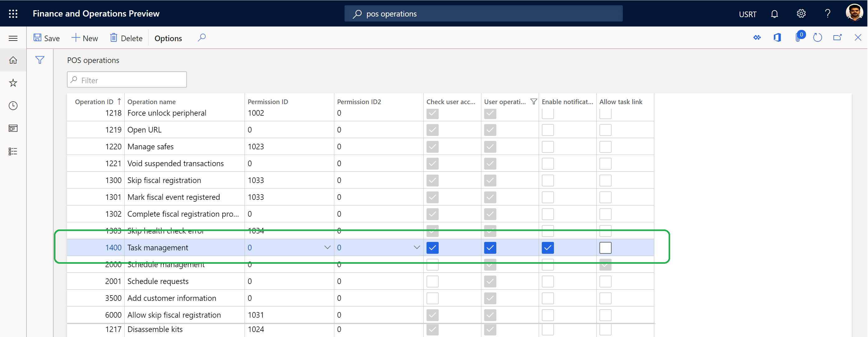Expand Permission ID2 dropdown for Task management

click(416, 247)
